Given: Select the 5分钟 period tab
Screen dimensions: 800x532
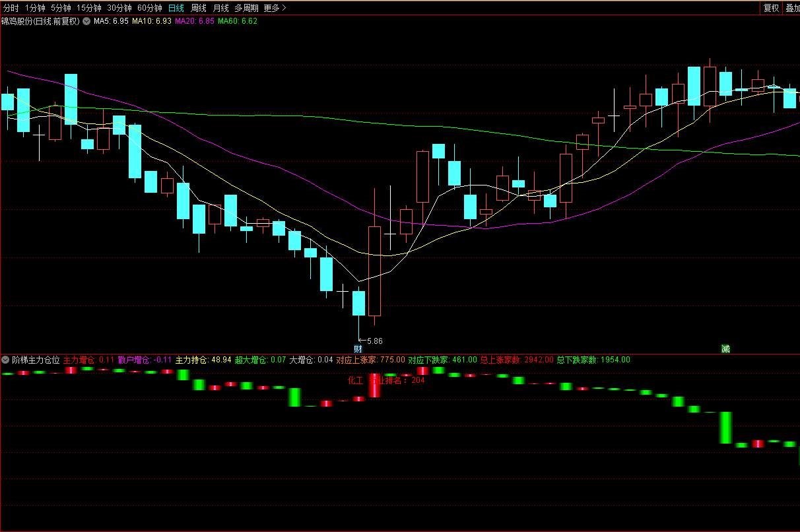Looking at the screenshot, I should pos(61,8).
